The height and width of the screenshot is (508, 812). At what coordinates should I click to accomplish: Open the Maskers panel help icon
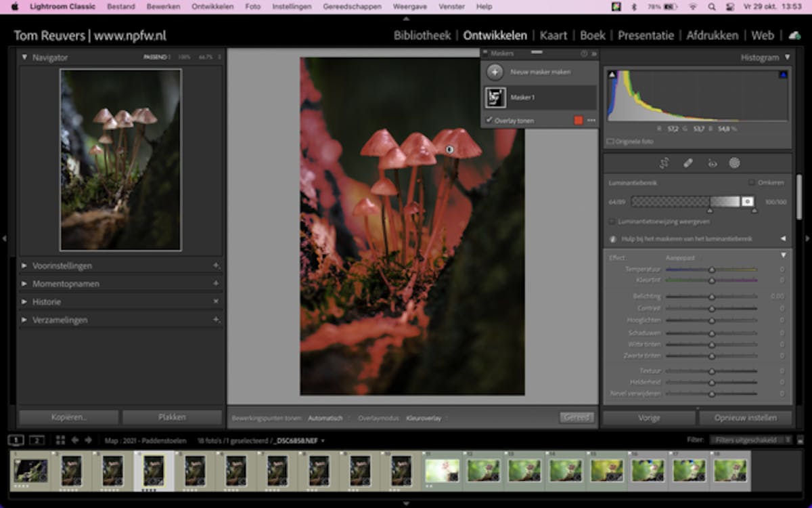[x=584, y=54]
